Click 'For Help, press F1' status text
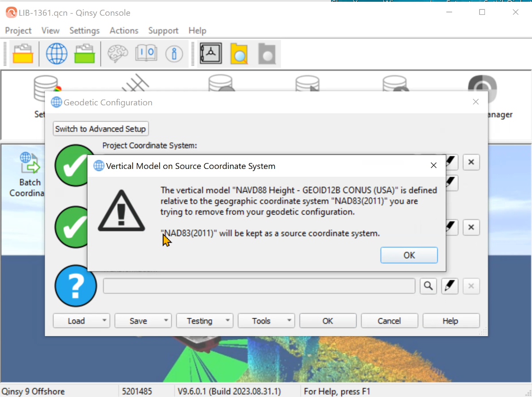Viewport: 532px width, 397px height. (337, 391)
